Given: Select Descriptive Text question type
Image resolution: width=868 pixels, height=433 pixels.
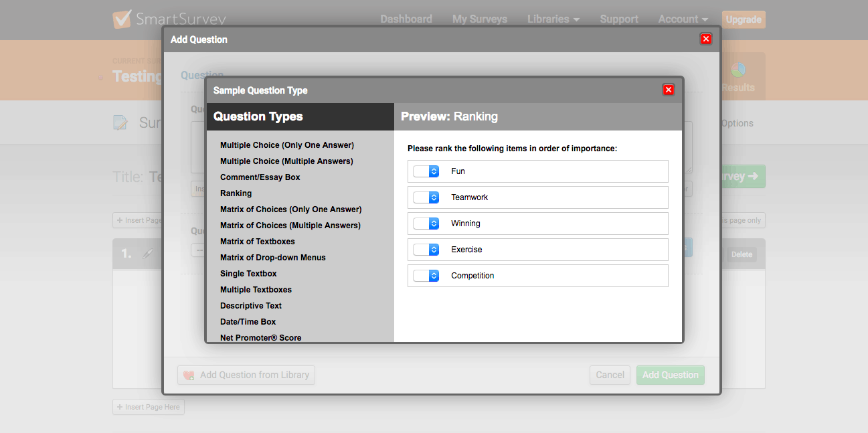Looking at the screenshot, I should coord(251,306).
